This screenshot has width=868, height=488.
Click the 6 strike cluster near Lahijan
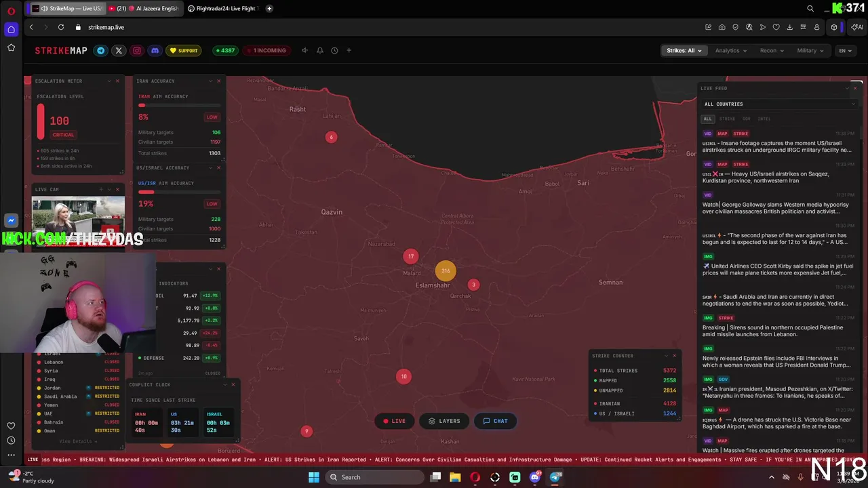331,137
